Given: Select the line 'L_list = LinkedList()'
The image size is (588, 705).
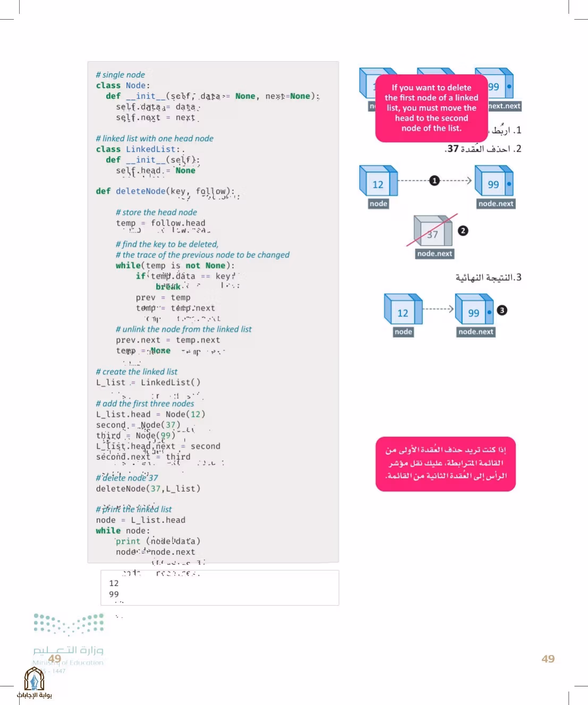Looking at the screenshot, I should coord(148,382).
